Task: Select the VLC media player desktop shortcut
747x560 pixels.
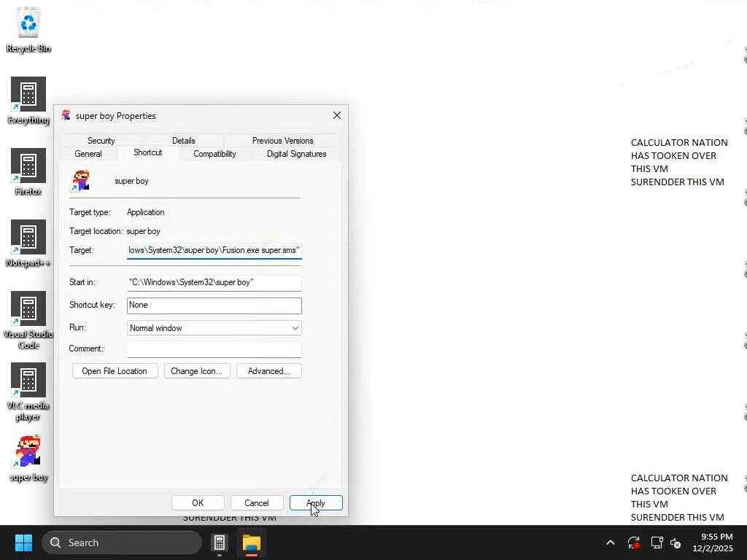Action: click(28, 392)
